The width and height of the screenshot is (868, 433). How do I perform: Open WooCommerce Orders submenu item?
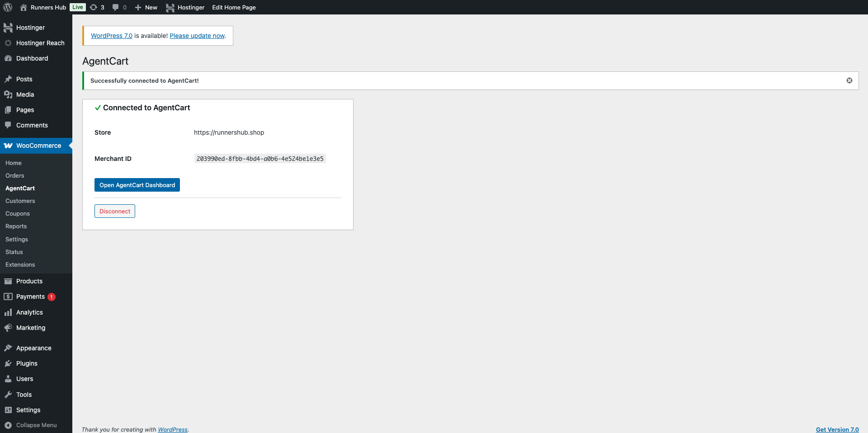[x=15, y=175]
